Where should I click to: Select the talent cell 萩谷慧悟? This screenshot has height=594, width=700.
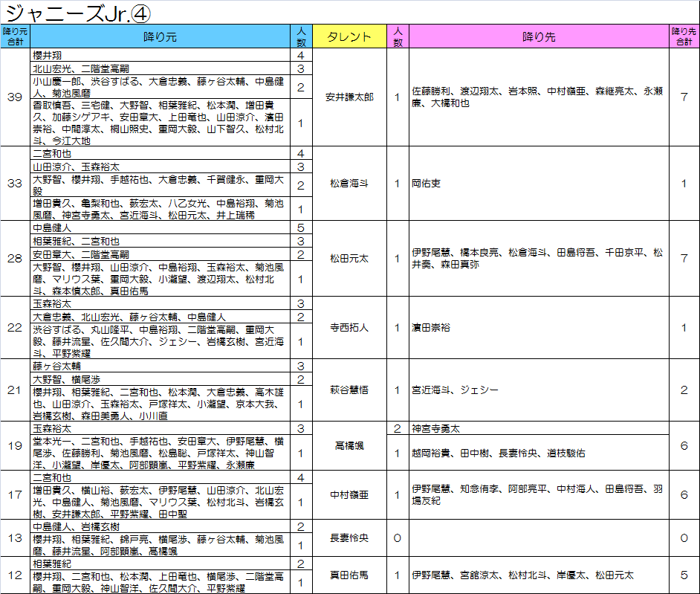tap(349, 390)
